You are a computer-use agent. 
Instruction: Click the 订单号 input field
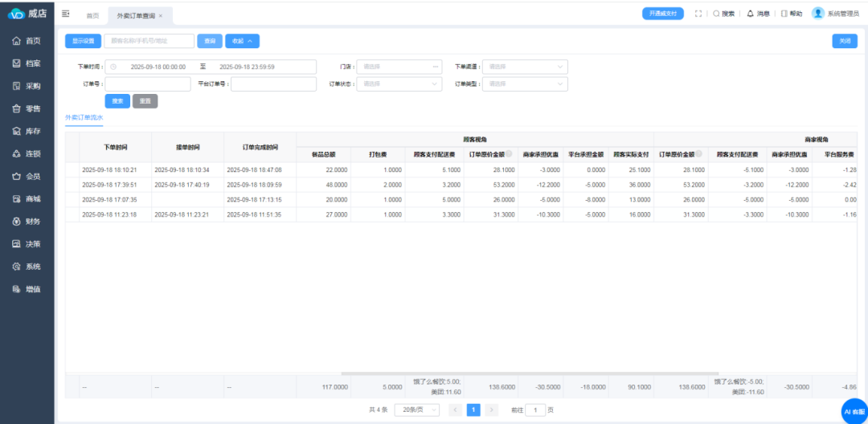pos(147,84)
